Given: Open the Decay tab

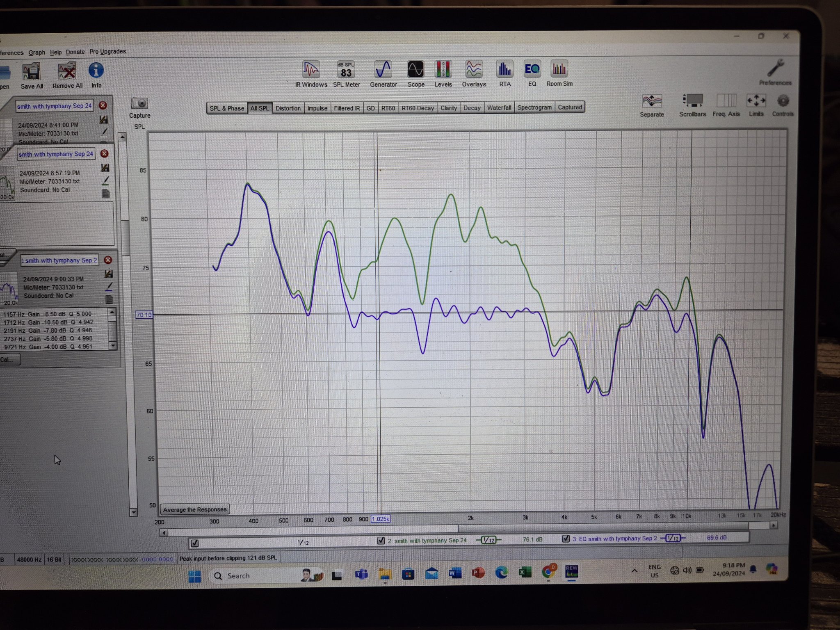Looking at the screenshot, I should [472, 108].
